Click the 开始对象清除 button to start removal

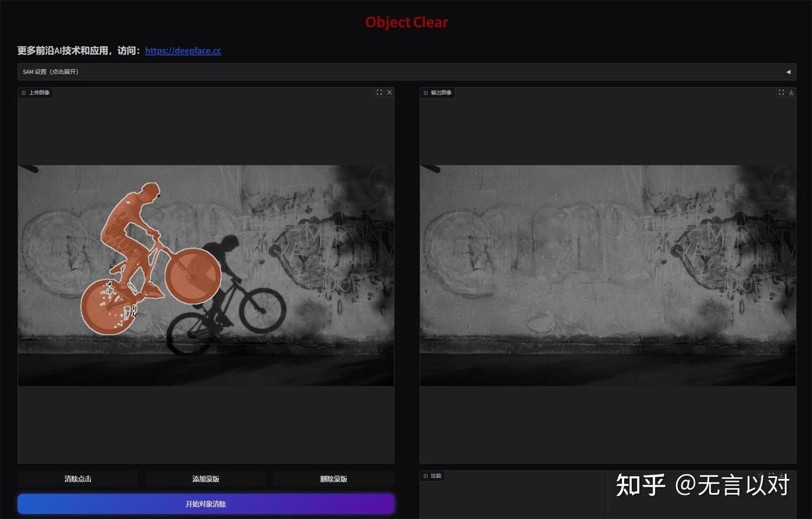tap(206, 503)
